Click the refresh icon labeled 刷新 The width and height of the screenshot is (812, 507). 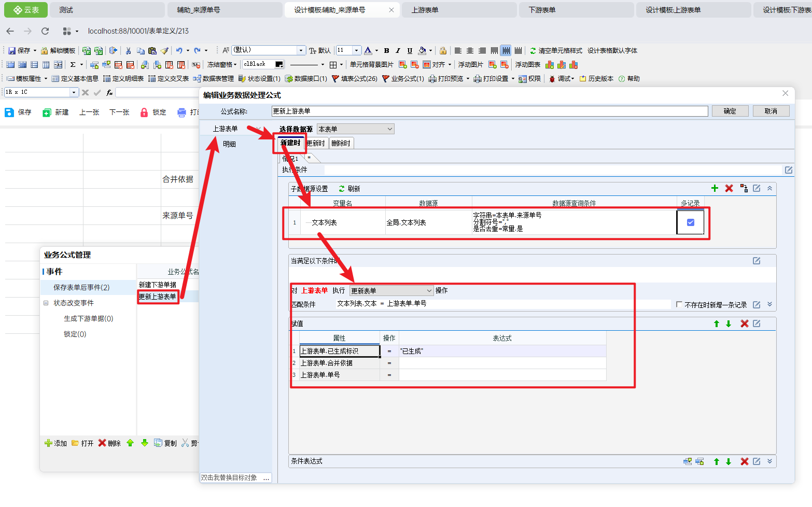coord(342,189)
